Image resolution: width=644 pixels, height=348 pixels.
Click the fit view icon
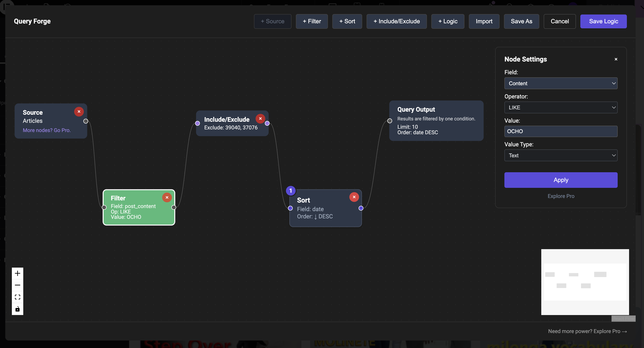[x=18, y=297]
